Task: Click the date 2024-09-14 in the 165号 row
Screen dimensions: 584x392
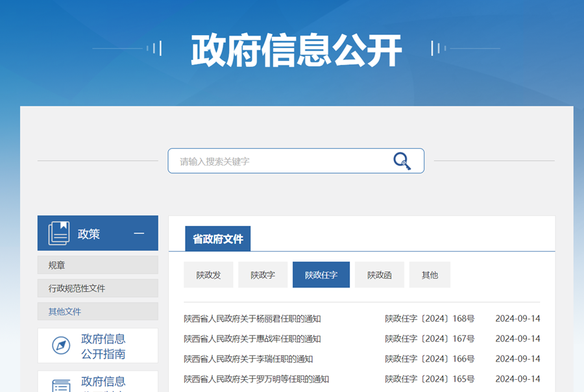Action: 517,379
